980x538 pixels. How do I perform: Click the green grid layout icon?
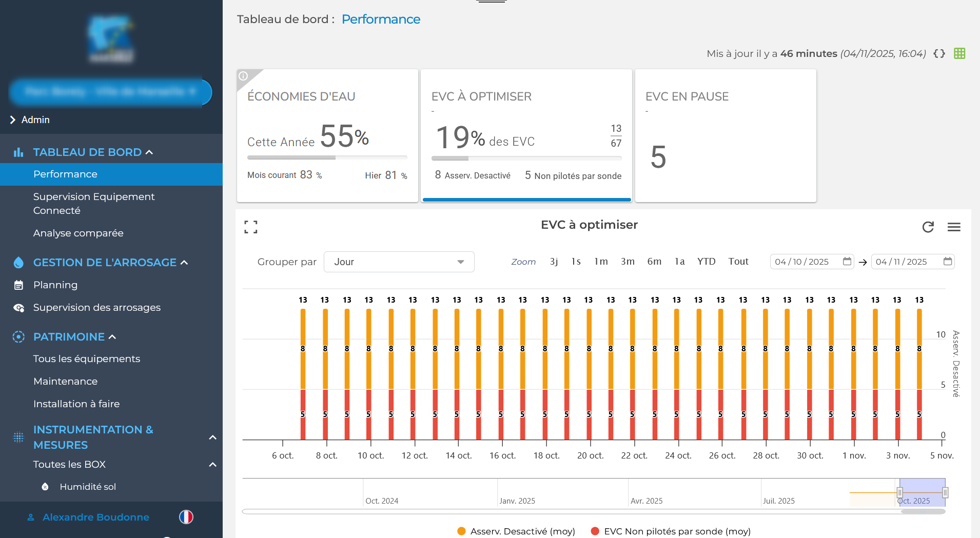coord(959,53)
